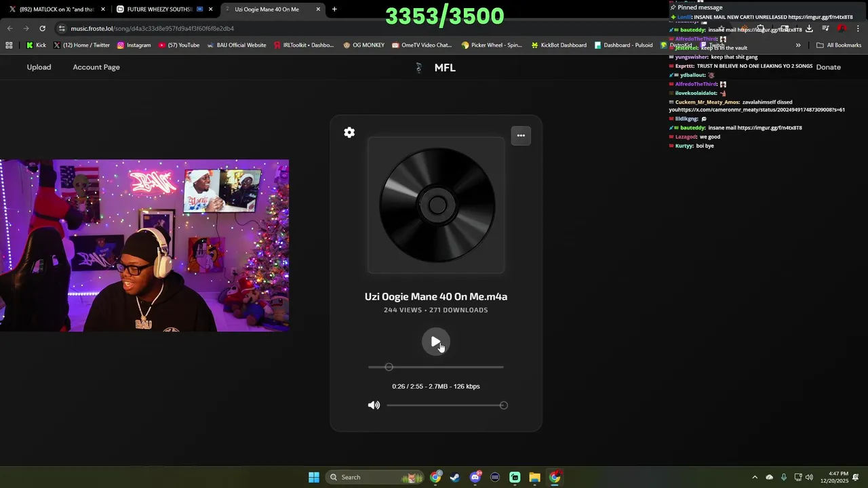The height and width of the screenshot is (488, 868).
Task: Open the KickBot Dashboard bookmark
Action: click(x=559, y=45)
